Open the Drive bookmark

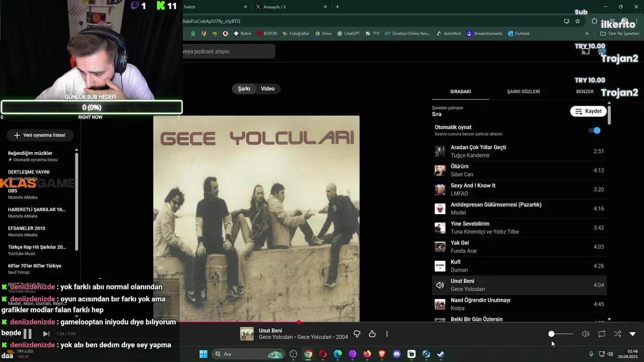(323, 34)
